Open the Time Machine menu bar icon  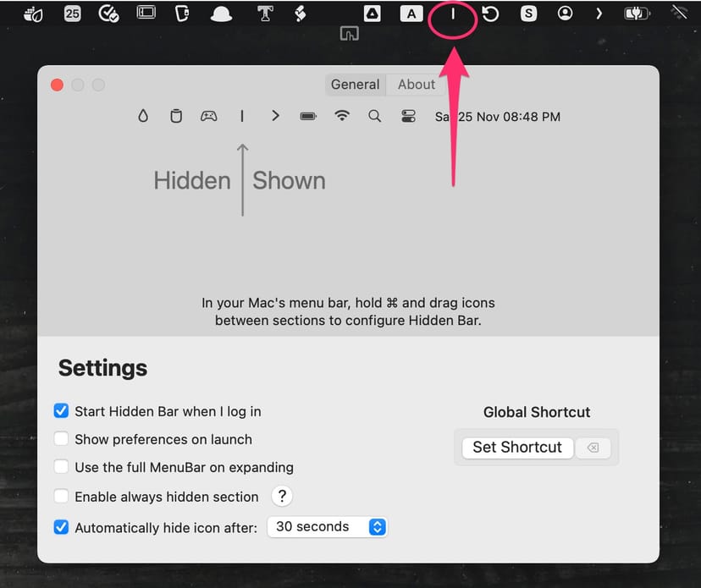pyautogui.click(x=490, y=14)
